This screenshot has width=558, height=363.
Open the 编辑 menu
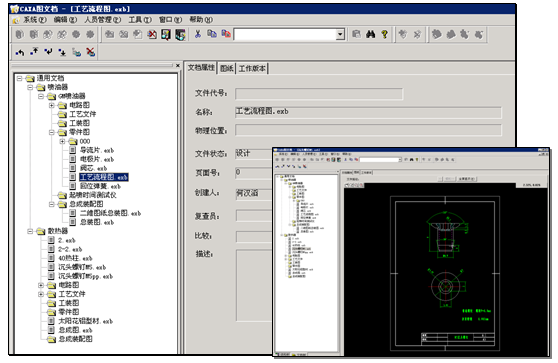coord(65,20)
